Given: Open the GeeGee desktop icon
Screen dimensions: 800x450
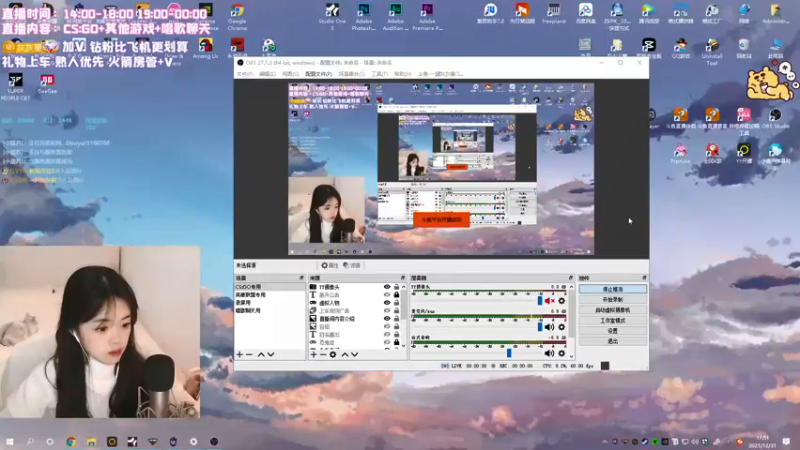Looking at the screenshot, I should (47, 84).
